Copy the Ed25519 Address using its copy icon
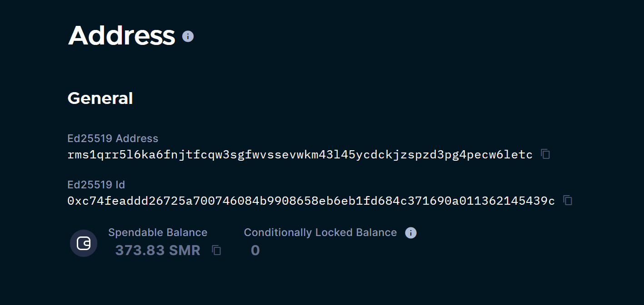This screenshot has width=644, height=305. [544, 154]
